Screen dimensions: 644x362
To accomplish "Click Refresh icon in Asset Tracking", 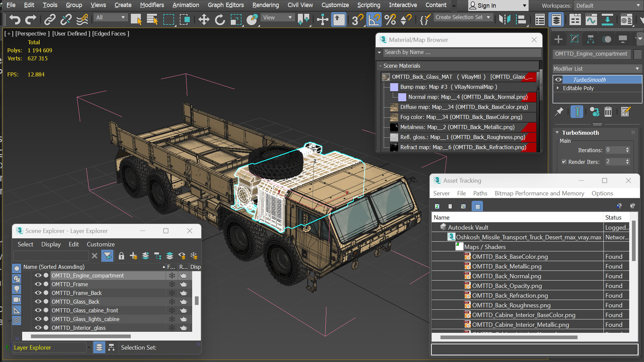I will [437, 206].
